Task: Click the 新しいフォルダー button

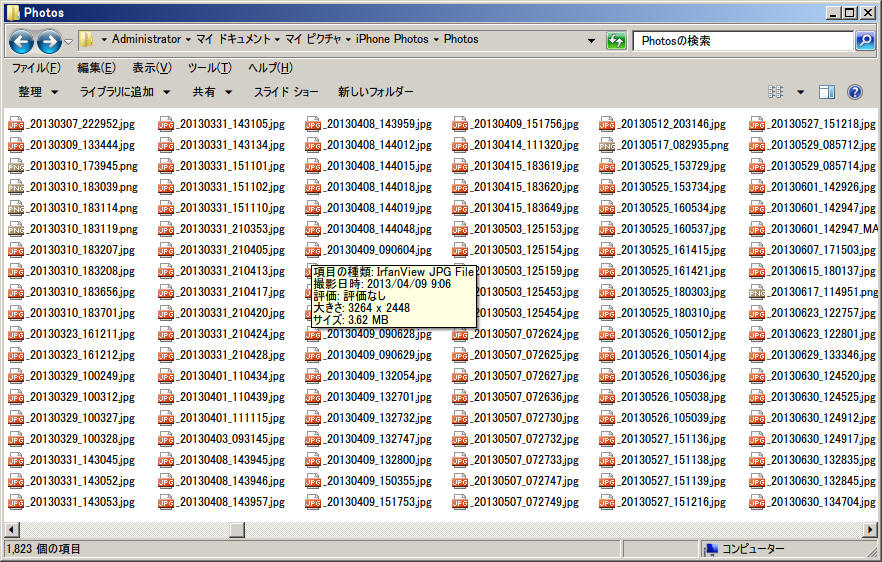Action: click(x=375, y=92)
